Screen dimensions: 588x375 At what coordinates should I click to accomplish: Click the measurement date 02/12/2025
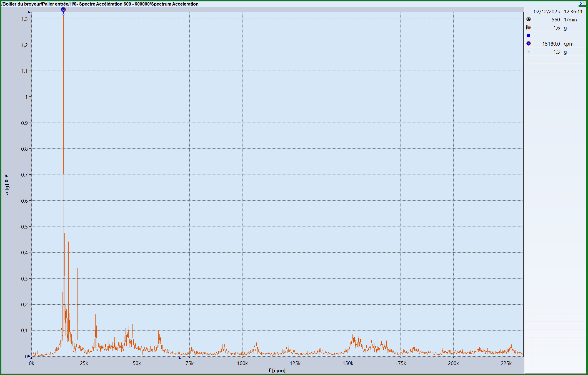[547, 12]
